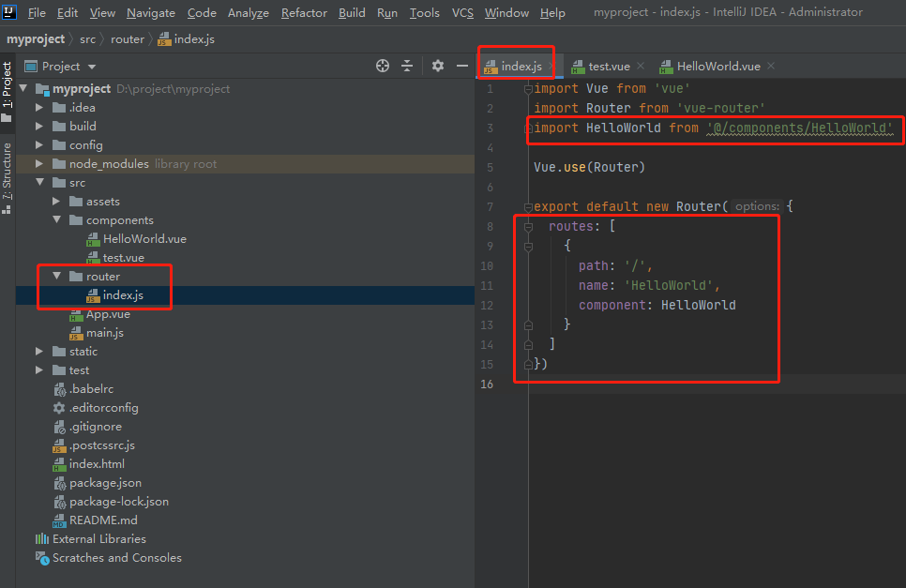Collapse the src folder
The height and width of the screenshot is (588, 906).
pyautogui.click(x=40, y=183)
